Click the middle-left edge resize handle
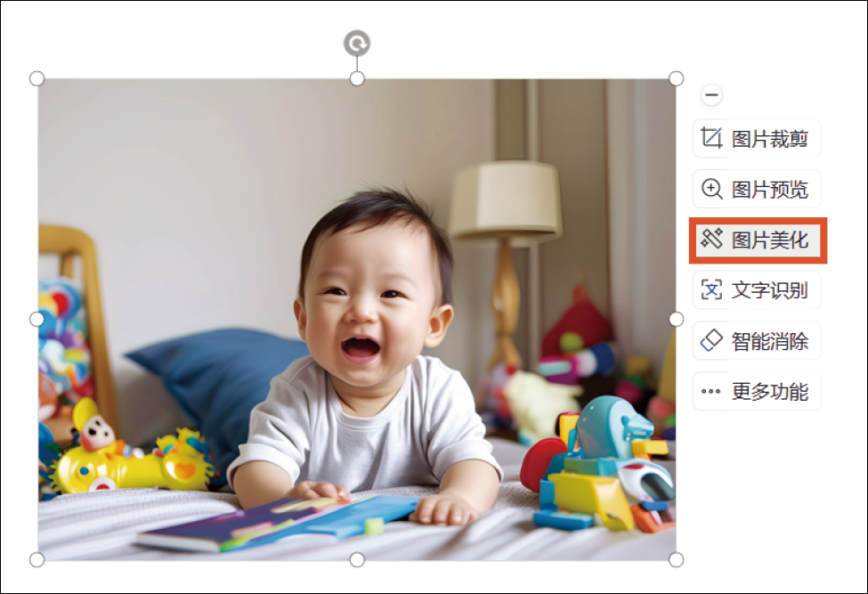Image resolution: width=868 pixels, height=594 pixels. [37, 319]
